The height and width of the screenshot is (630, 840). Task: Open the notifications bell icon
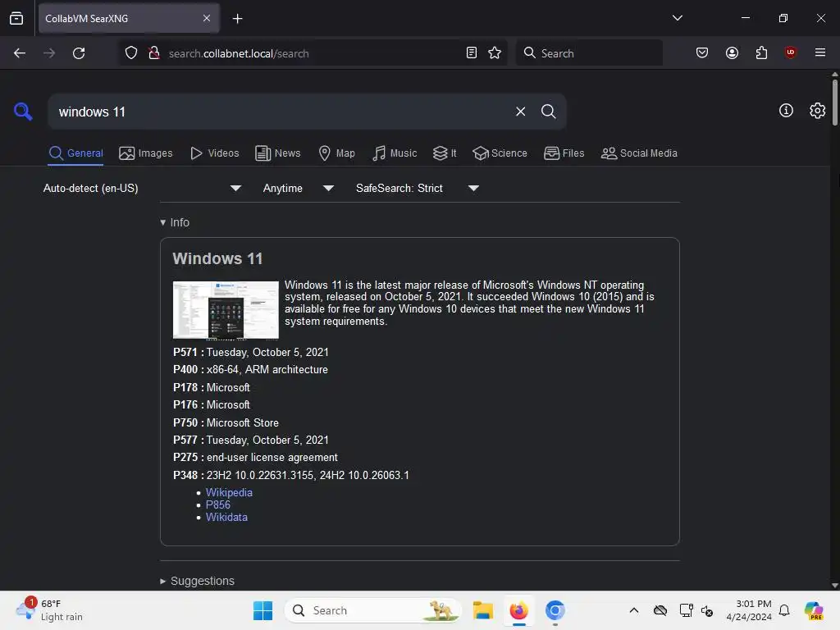(784, 610)
